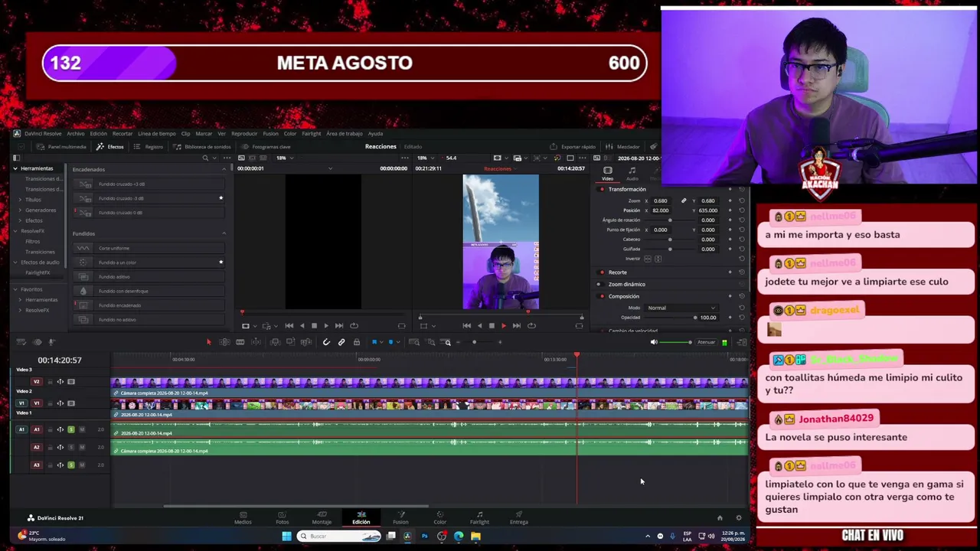The height and width of the screenshot is (551, 980).
Task: Play the timeline viewer in red
Action: pos(504,326)
